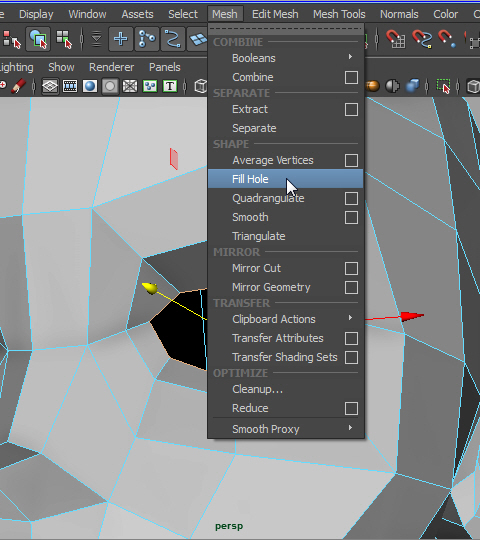Open the Window menu
The image size is (480, 540).
[87, 14]
